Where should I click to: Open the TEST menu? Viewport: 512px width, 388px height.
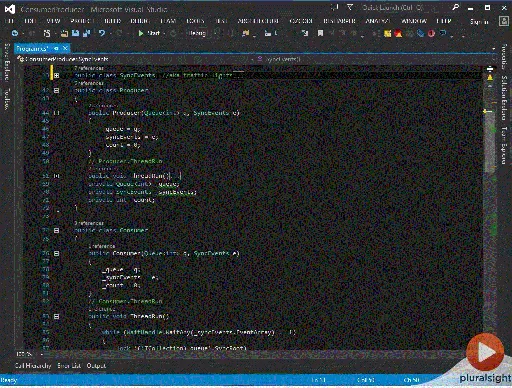tap(221, 21)
